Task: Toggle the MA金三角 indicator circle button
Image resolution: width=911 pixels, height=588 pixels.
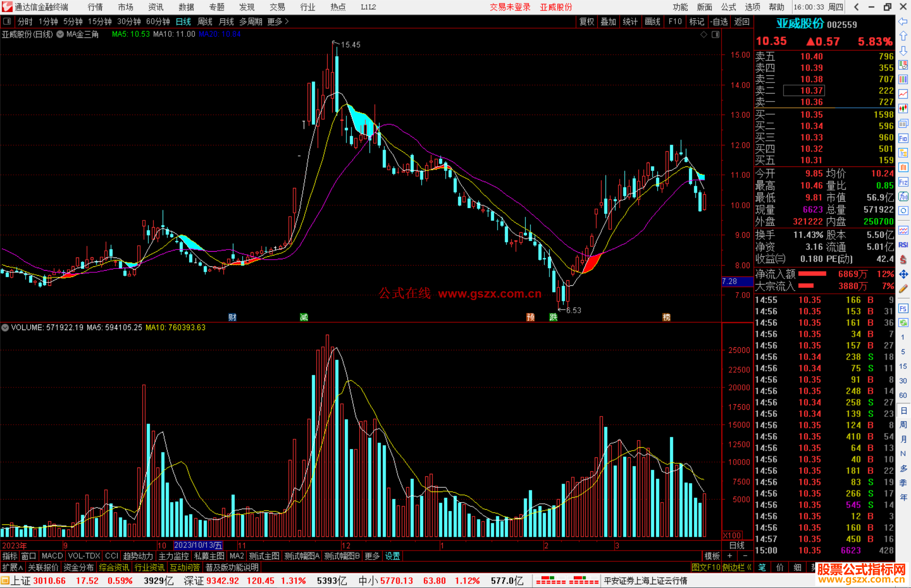Action: coord(60,35)
